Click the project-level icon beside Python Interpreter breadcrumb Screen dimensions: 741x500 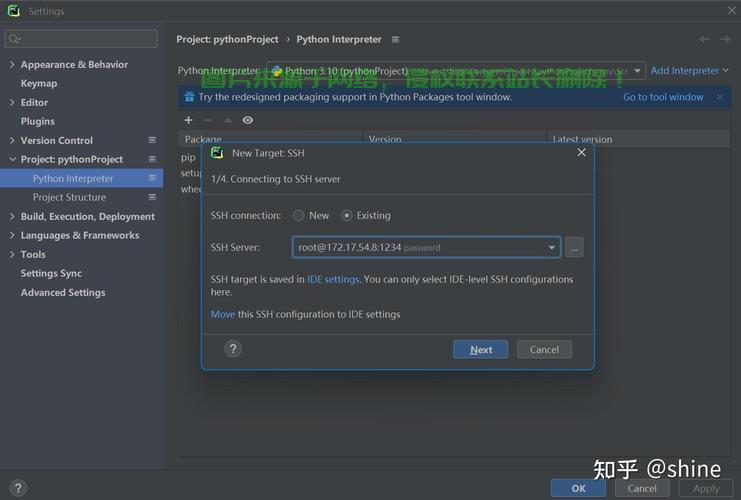pyautogui.click(x=396, y=40)
